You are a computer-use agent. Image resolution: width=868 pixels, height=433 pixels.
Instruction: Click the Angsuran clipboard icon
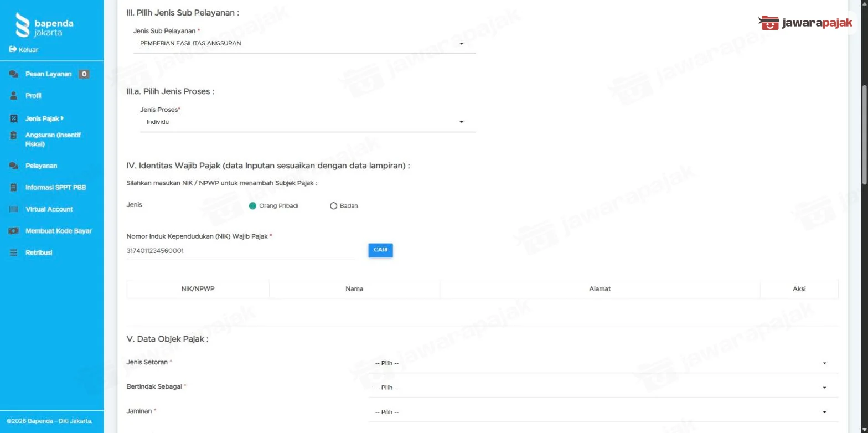pos(14,135)
